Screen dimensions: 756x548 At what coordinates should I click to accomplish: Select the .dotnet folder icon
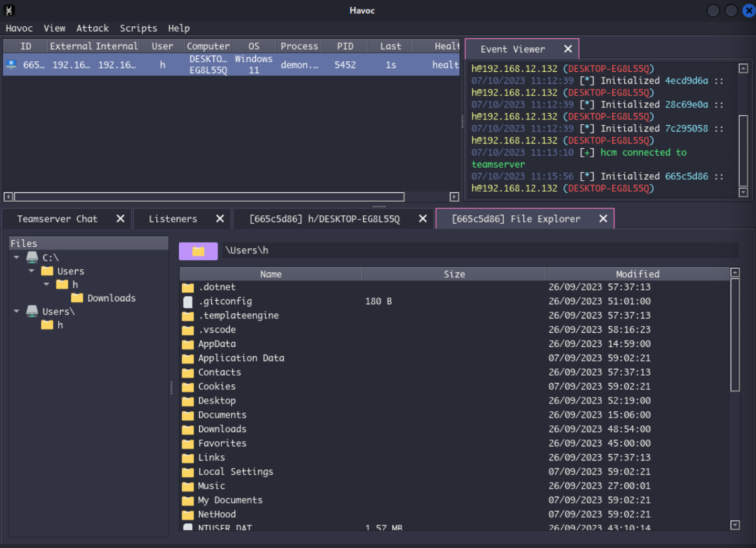tap(188, 288)
